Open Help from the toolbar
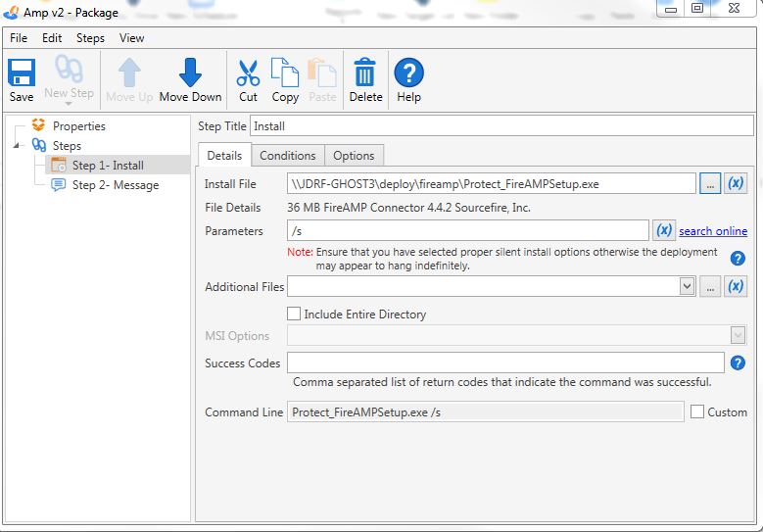The image size is (763, 532). point(408,79)
